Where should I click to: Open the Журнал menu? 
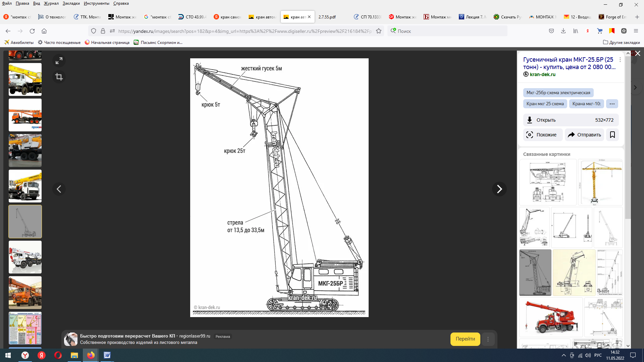pos(51,3)
